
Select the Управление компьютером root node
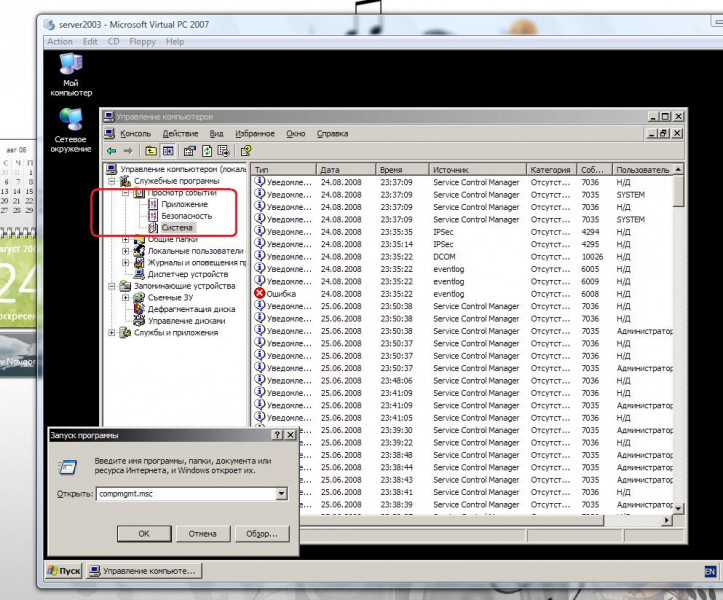click(183, 169)
